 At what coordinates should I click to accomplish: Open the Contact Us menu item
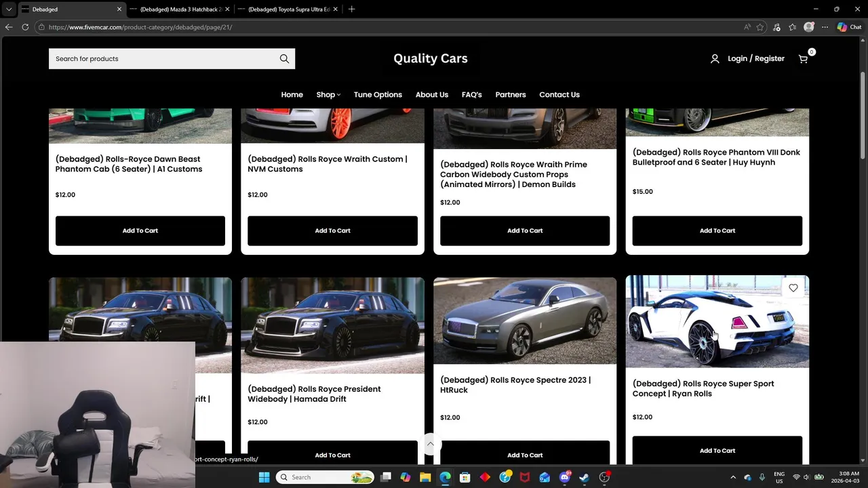click(x=559, y=95)
